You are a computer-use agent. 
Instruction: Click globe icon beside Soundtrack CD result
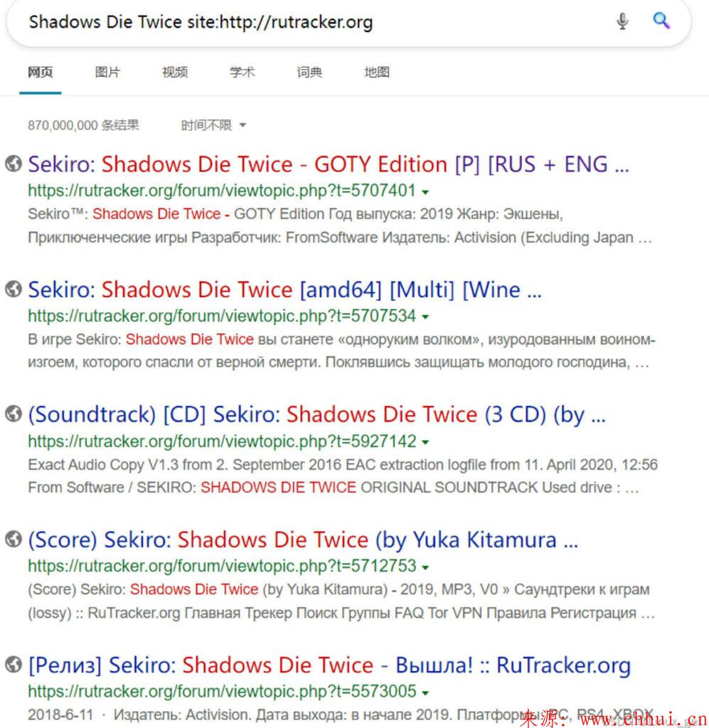click(x=14, y=414)
